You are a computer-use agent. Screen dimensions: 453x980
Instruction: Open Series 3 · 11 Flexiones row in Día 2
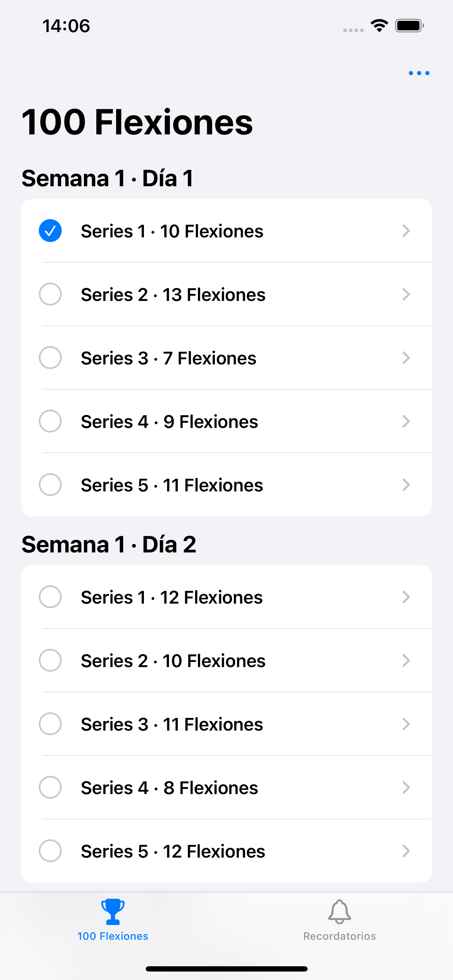click(x=226, y=724)
